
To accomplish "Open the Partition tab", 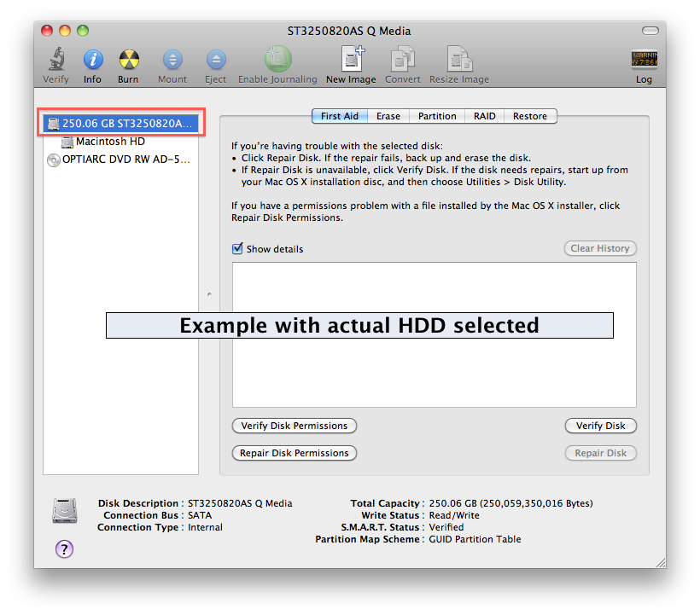I will (437, 116).
